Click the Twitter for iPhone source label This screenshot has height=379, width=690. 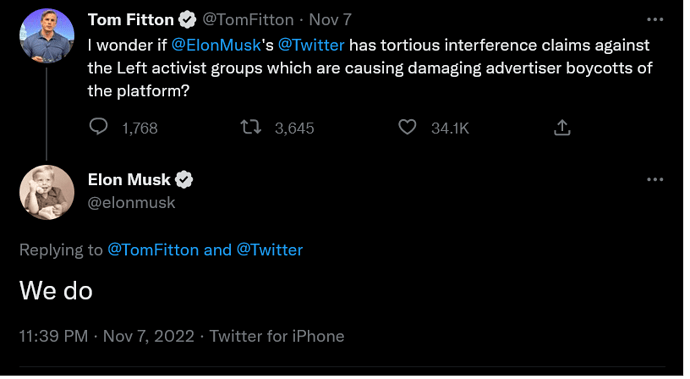[x=277, y=336]
